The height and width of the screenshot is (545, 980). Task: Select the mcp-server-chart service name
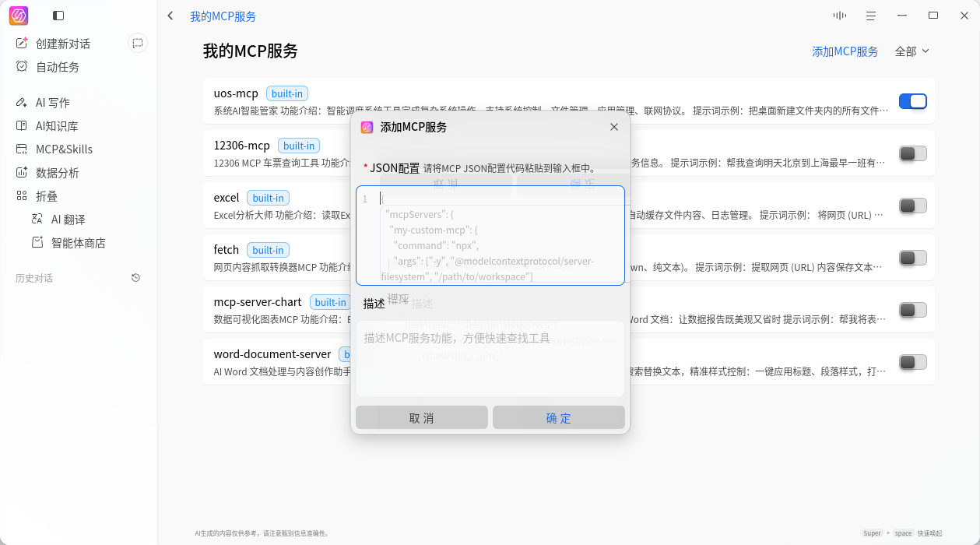258,302
